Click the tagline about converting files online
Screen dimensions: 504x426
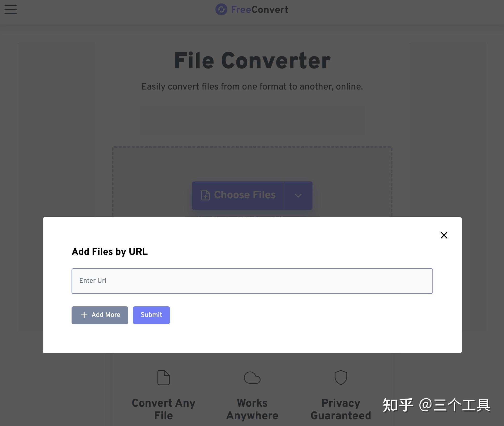[x=252, y=87]
